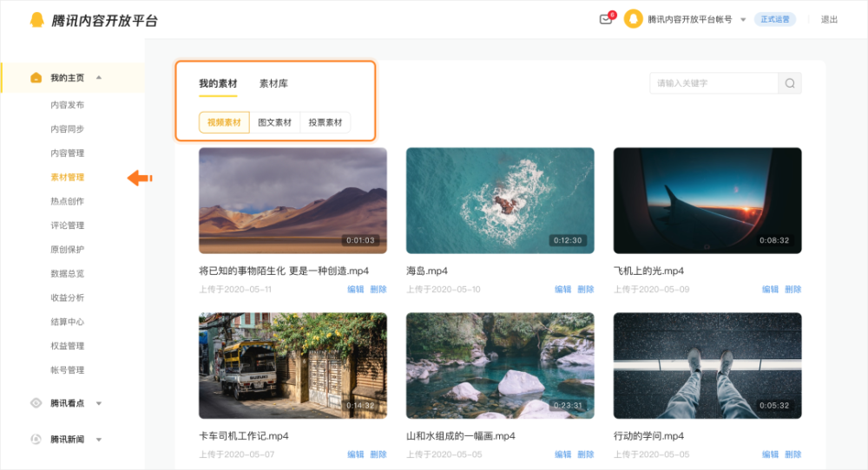Open the 卡车司机工作记.mp4 video thumbnail

click(293, 365)
